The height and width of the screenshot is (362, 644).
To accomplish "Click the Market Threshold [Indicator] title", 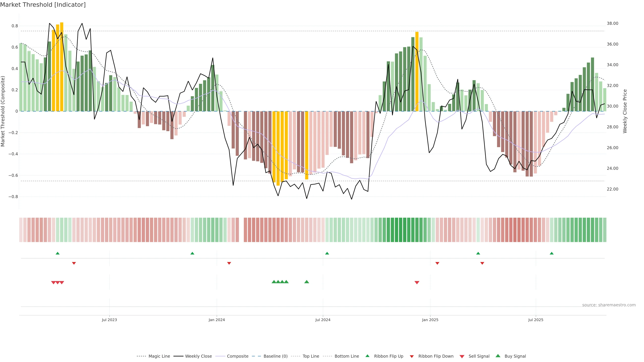I will click(43, 5).
